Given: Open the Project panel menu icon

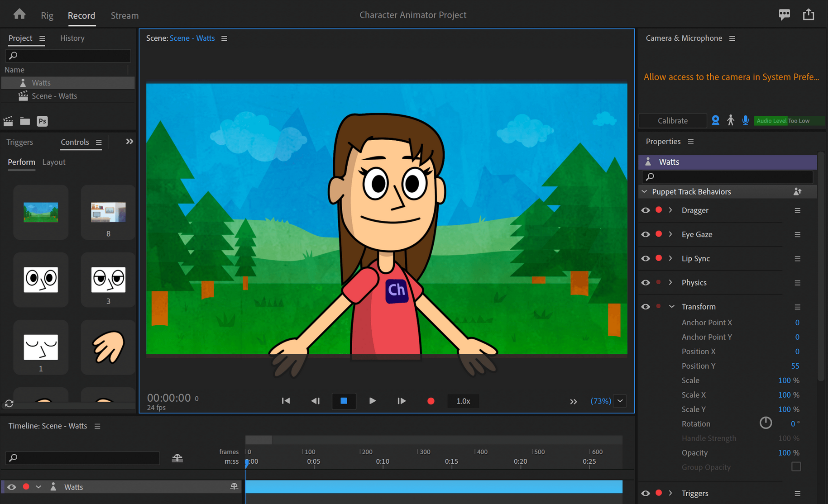Looking at the screenshot, I should 42,38.
